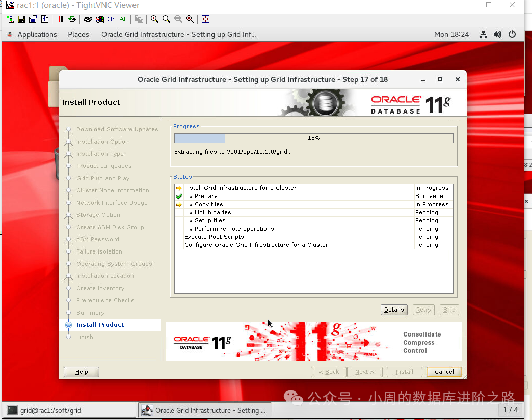Click the Skip button
The width and height of the screenshot is (532, 420).
click(449, 310)
